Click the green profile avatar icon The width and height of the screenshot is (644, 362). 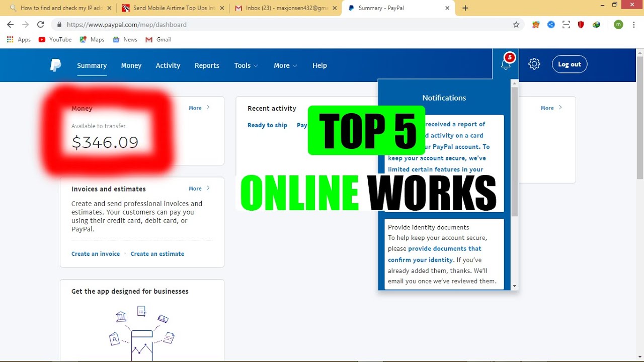pyautogui.click(x=618, y=25)
